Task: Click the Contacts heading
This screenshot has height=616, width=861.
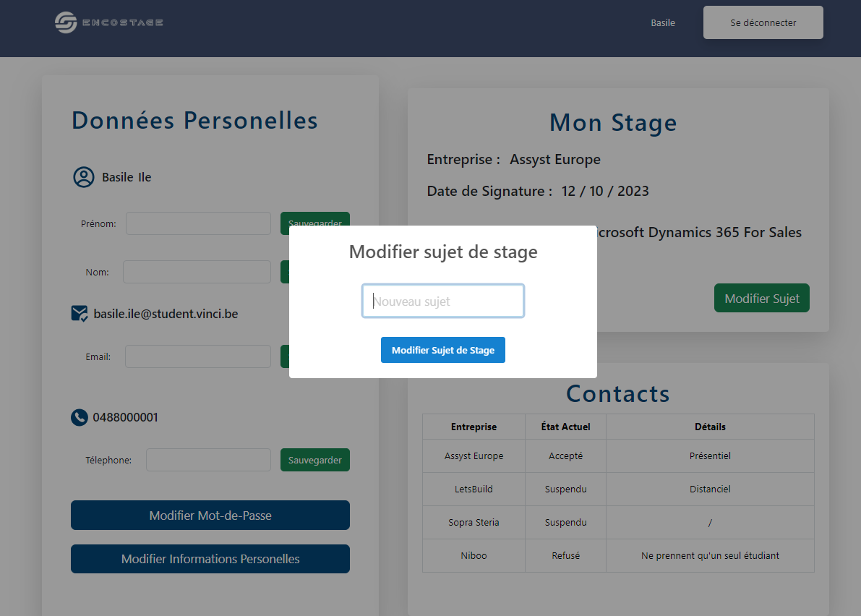Action: [x=618, y=393]
